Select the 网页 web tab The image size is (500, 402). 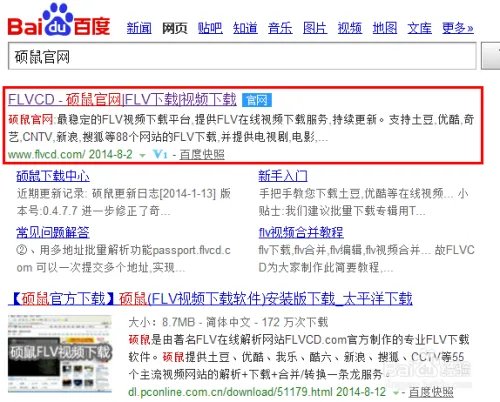[175, 28]
